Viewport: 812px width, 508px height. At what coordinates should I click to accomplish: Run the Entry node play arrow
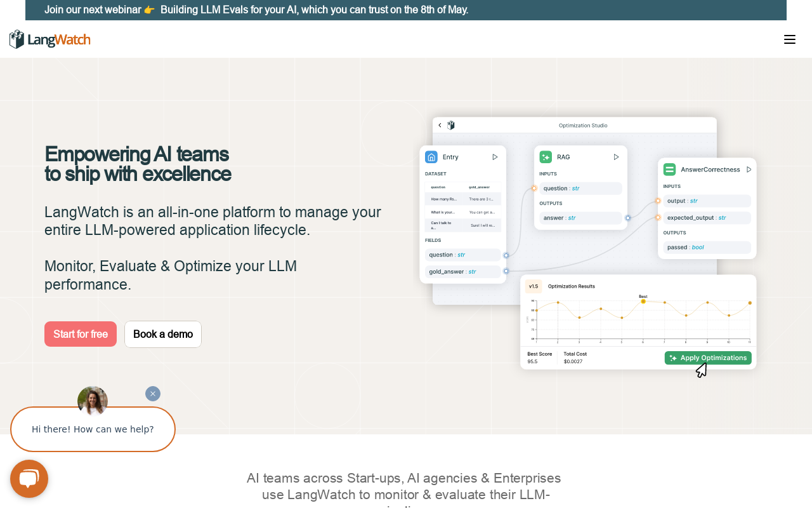tap(495, 157)
